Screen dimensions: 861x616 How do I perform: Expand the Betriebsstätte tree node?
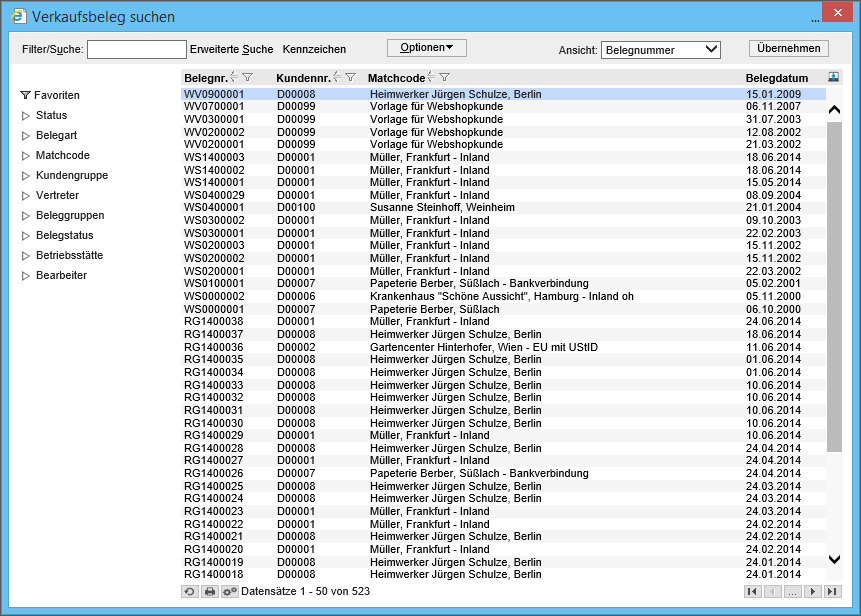point(25,256)
